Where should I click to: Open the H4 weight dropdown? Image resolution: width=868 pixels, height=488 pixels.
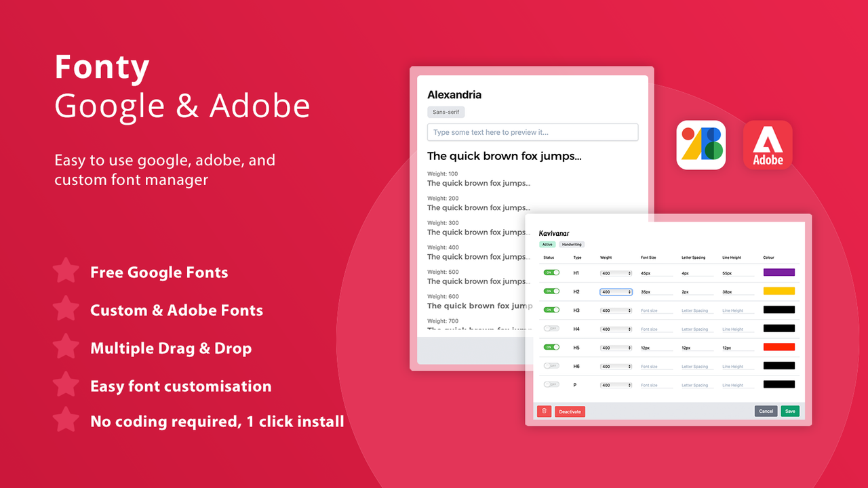coord(616,329)
